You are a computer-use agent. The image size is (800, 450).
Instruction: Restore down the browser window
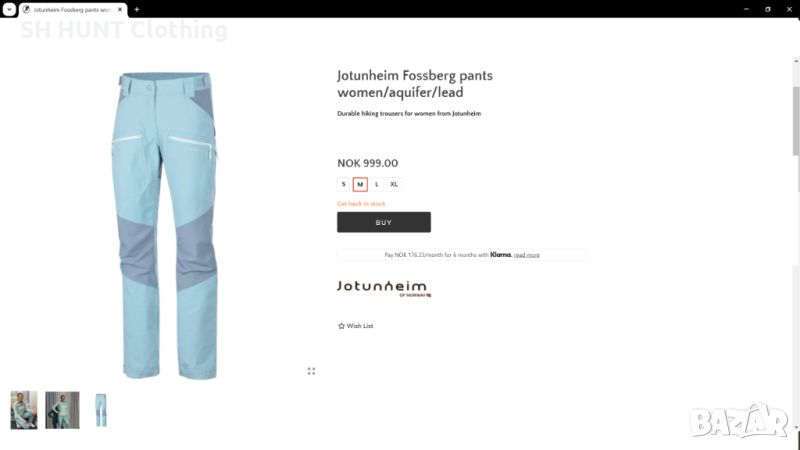(767, 9)
